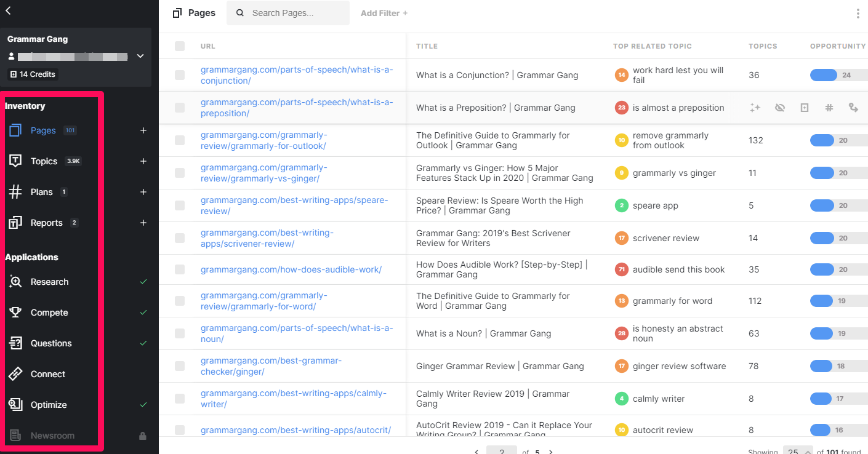Click the page number field showing 2
The height and width of the screenshot is (454, 868).
pos(502,451)
